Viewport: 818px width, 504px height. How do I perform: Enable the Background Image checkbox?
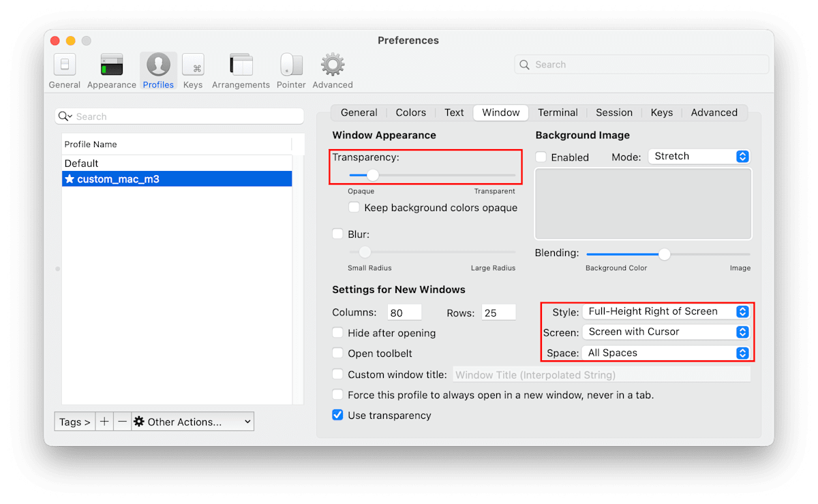541,157
